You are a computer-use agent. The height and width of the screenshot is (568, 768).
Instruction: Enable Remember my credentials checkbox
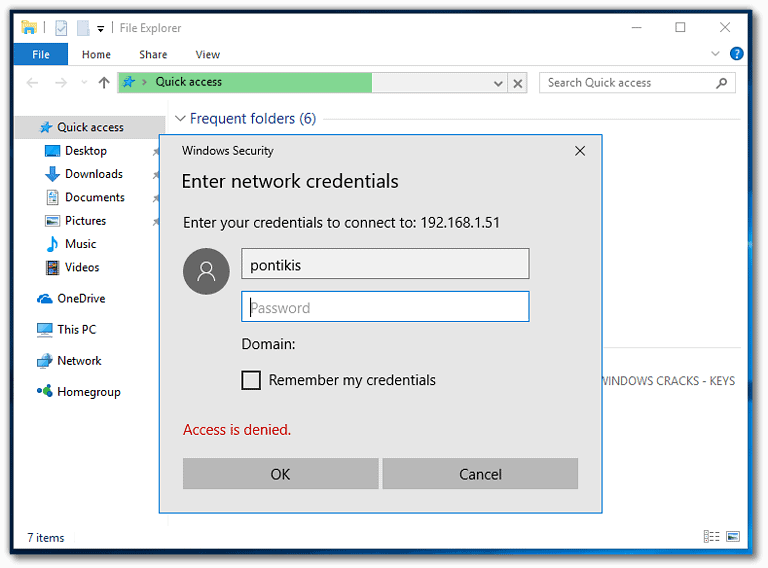coord(251,380)
